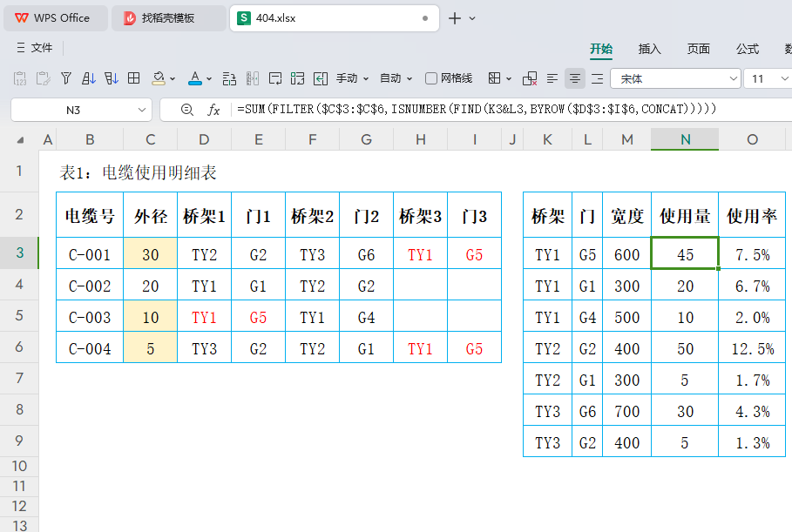Screen dimensions: 792x532
Task: Open the WPS Office home tab
Action: tap(56, 18)
